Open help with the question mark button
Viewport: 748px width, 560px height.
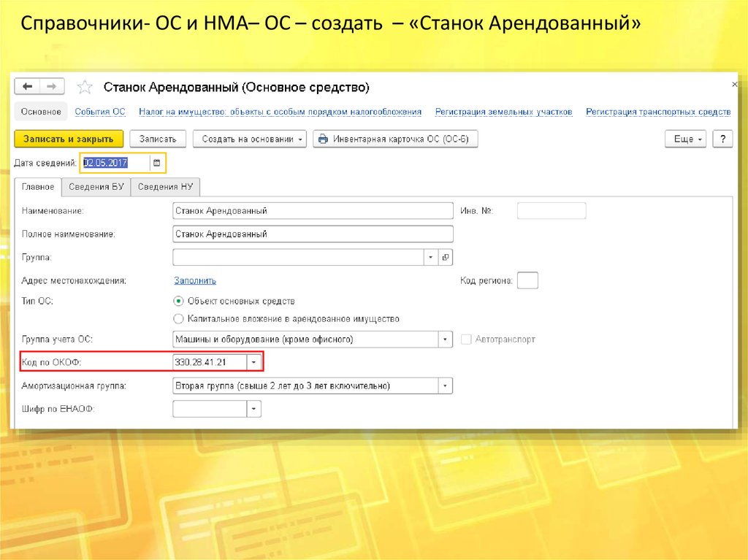(x=722, y=139)
